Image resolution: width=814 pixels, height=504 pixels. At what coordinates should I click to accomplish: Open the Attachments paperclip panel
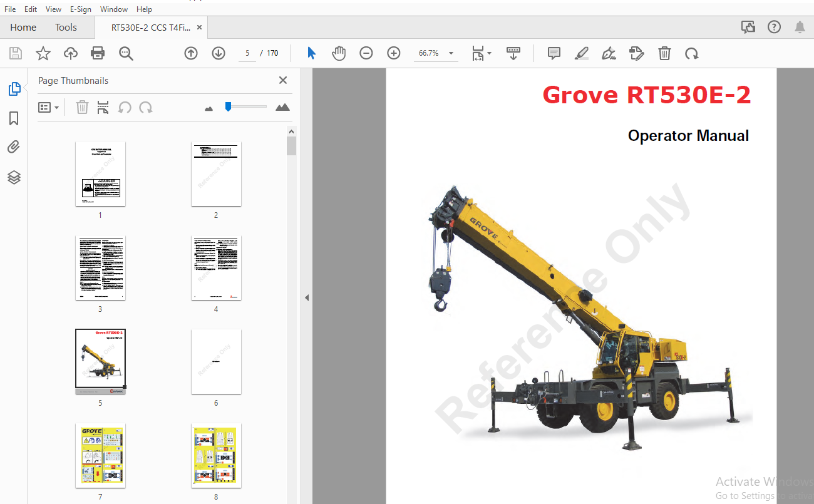click(14, 147)
